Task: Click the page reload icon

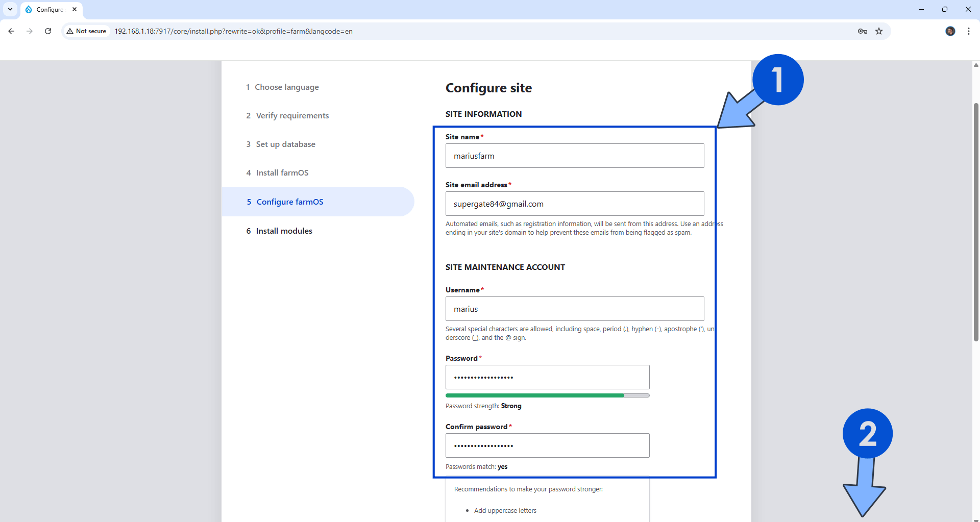Action: click(47, 31)
